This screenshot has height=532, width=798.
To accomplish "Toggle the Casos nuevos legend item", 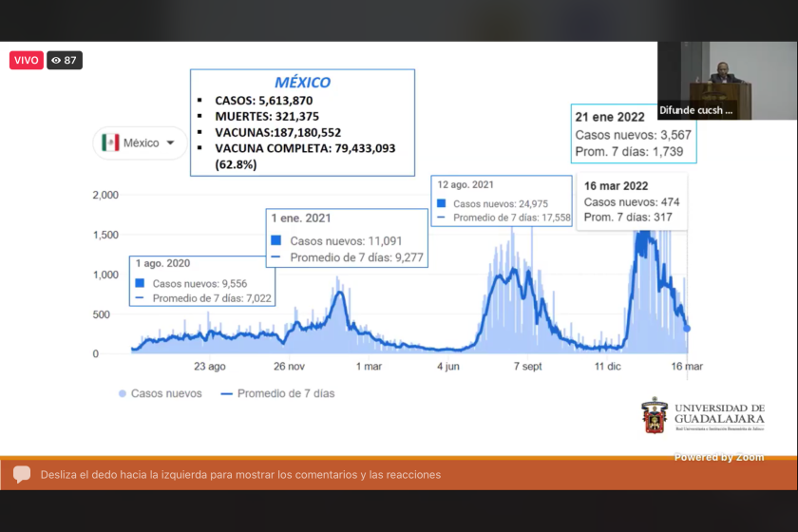I will point(161,393).
